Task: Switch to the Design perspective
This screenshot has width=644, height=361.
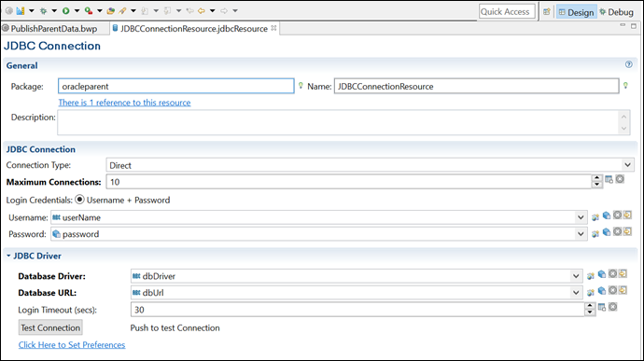Action: [576, 12]
